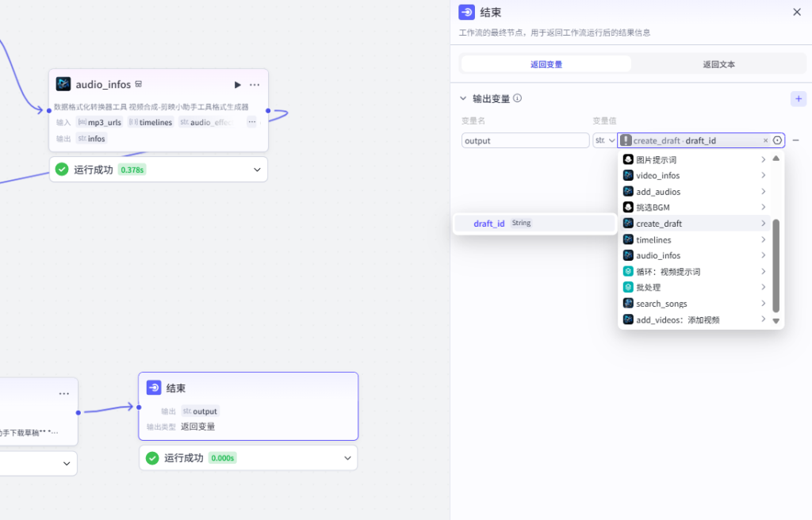Click the variable list scrollbar thumb

click(x=776, y=266)
